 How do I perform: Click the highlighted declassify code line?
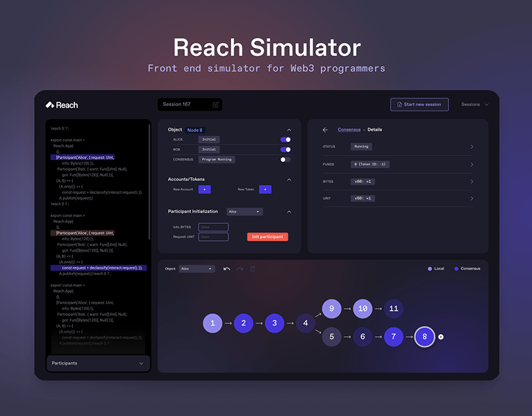click(99, 268)
